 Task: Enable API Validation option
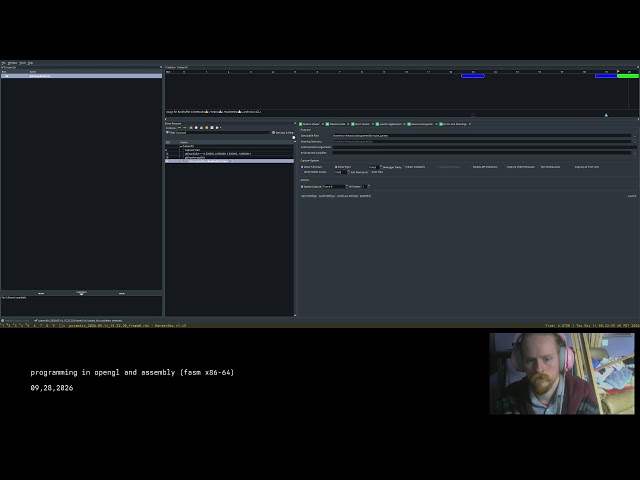click(x=484, y=167)
